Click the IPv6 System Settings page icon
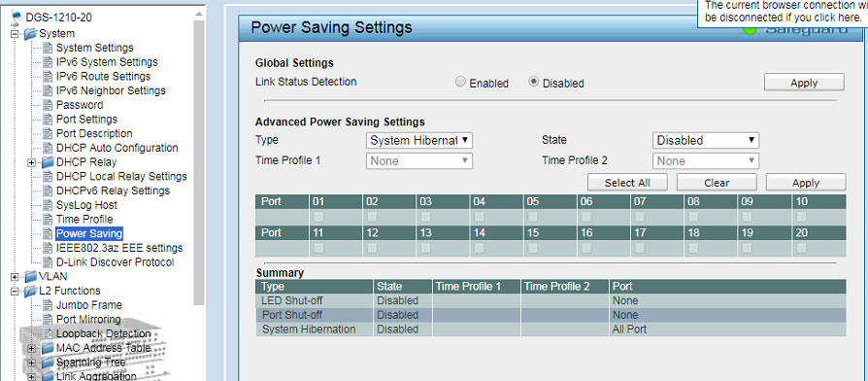The image size is (868, 381). click(x=48, y=62)
